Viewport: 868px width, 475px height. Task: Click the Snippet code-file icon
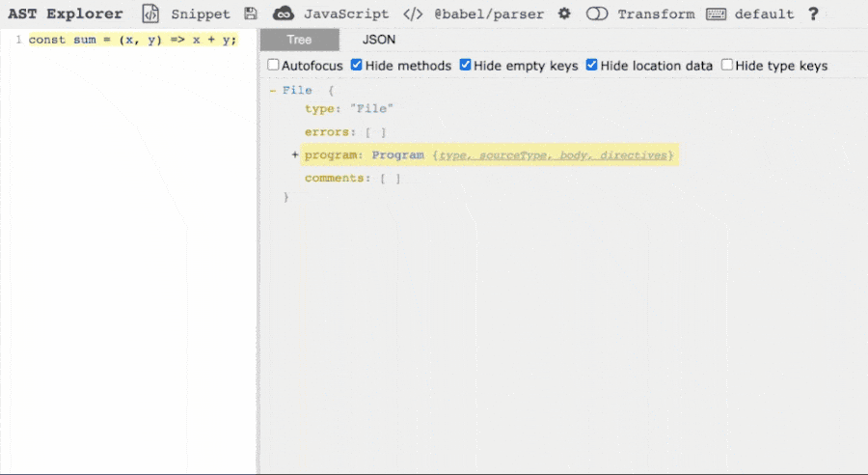pos(150,14)
